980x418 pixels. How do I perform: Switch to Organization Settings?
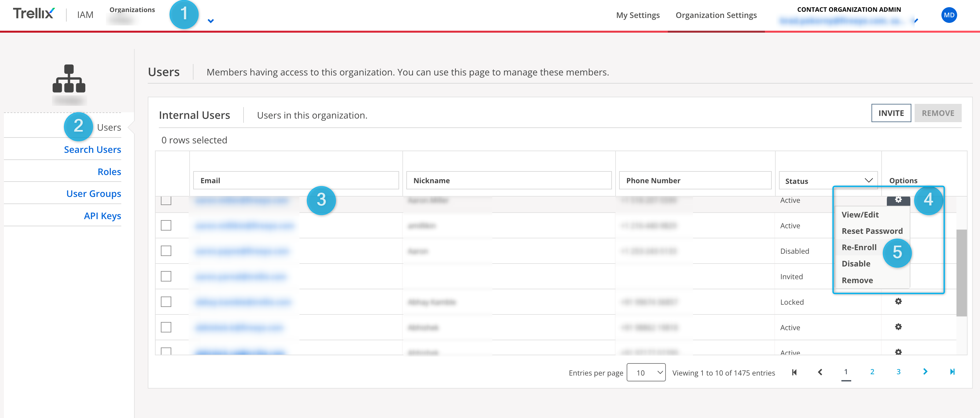(x=716, y=15)
